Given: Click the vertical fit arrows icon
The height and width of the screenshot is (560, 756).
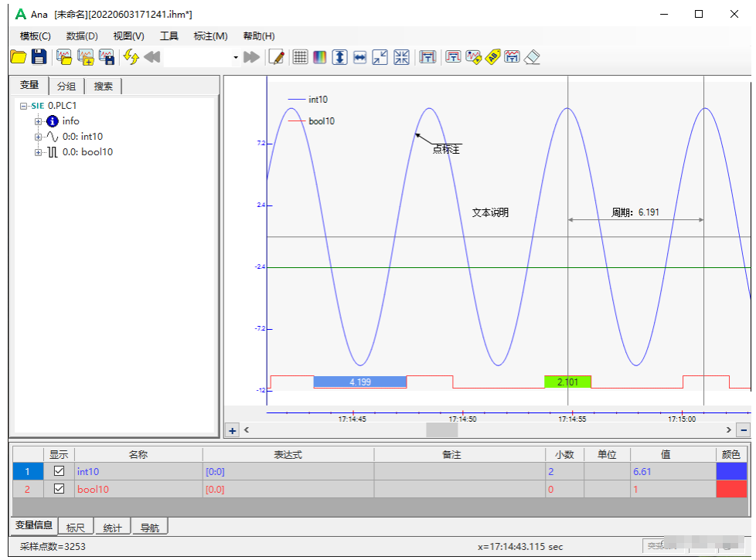Looking at the screenshot, I should [339, 57].
